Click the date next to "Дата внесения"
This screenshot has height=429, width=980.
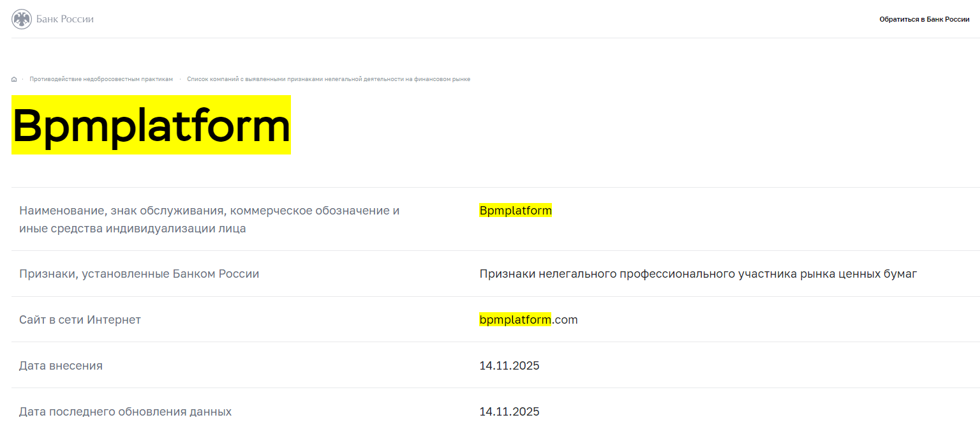[509, 365]
